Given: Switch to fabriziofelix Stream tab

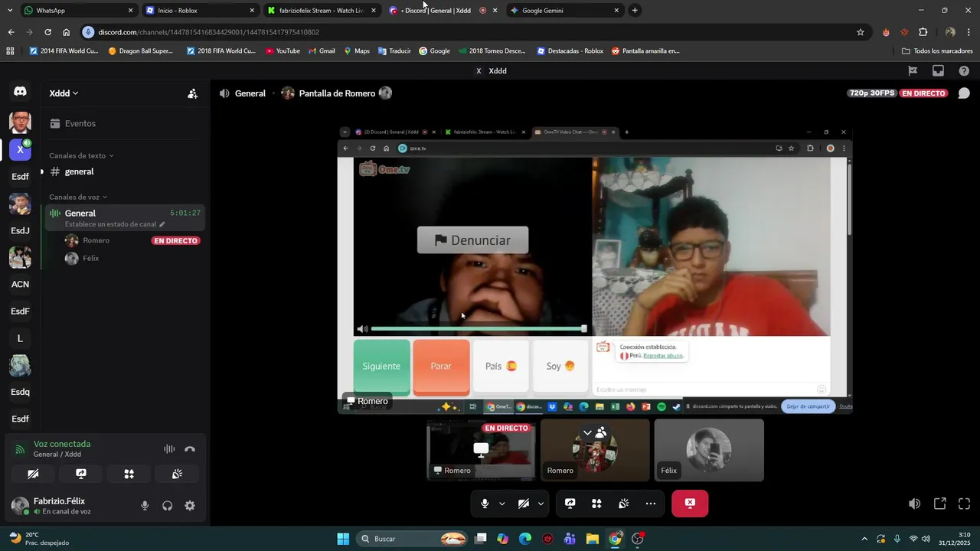Looking at the screenshot, I should coord(322,11).
